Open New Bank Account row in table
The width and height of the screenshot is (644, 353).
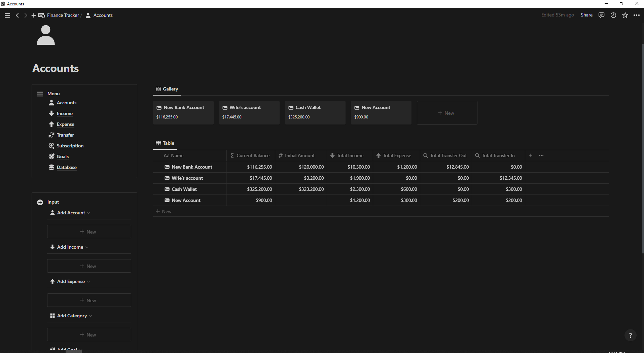(x=192, y=167)
